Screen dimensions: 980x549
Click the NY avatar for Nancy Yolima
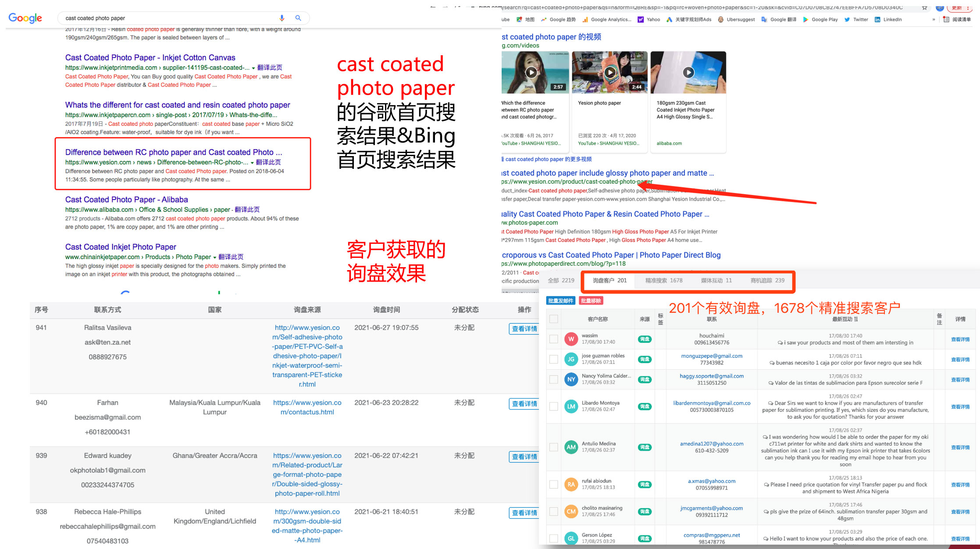(x=571, y=379)
